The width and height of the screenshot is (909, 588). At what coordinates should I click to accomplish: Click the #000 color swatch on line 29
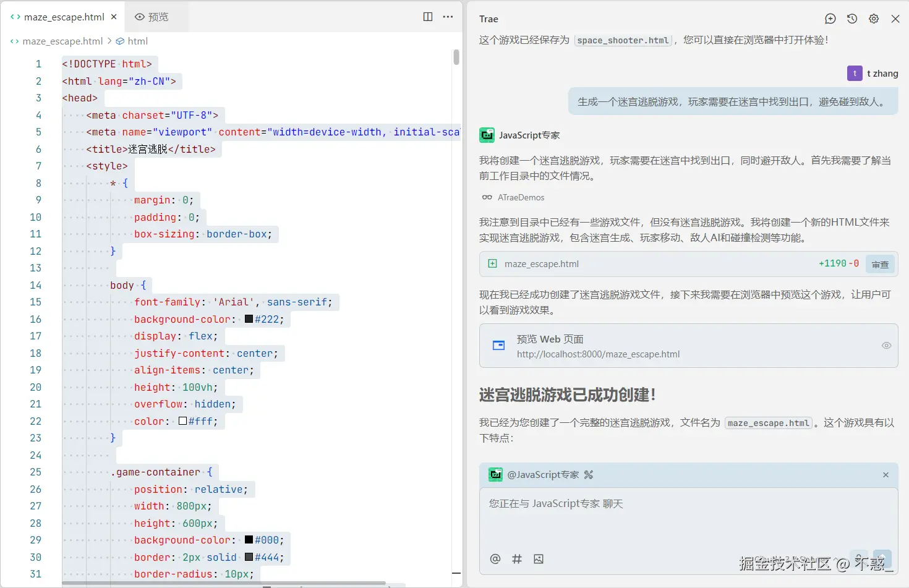[x=249, y=540]
